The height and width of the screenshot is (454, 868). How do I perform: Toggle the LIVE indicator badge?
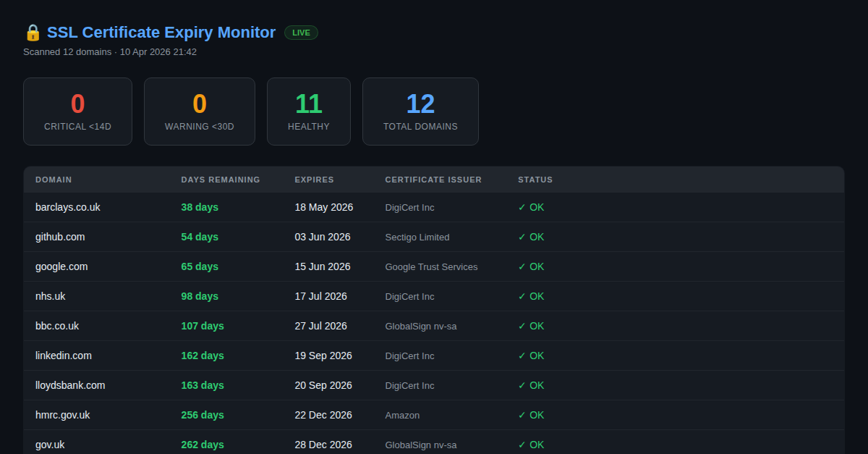click(x=301, y=32)
